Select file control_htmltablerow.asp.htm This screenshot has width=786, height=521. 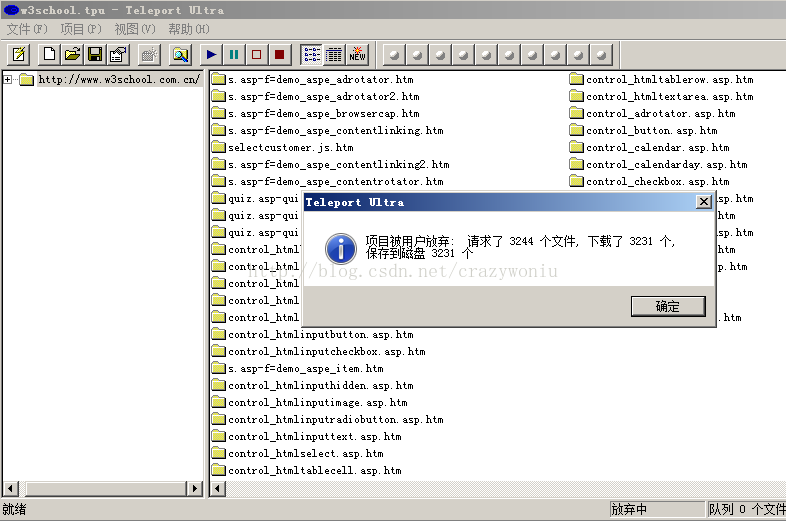tap(670, 79)
